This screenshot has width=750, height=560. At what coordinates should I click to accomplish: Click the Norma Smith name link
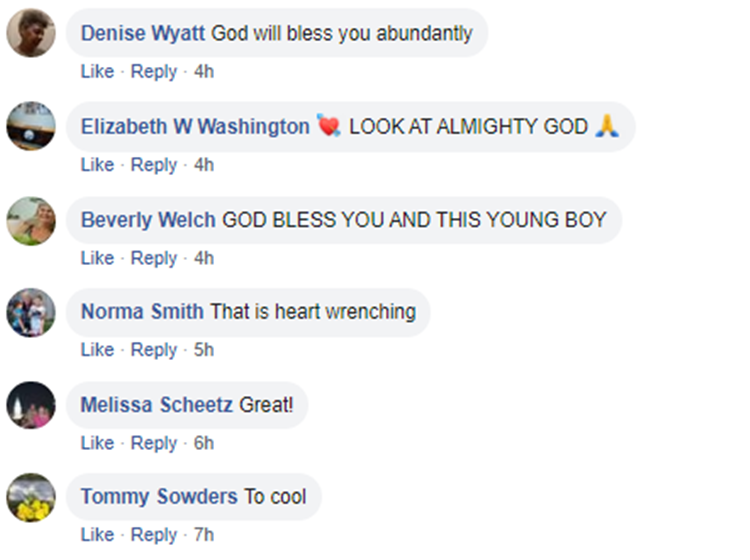point(142,312)
